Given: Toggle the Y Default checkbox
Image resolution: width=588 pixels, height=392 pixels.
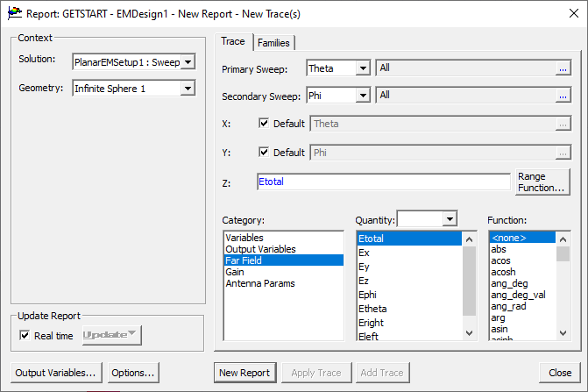Looking at the screenshot, I should click(x=264, y=152).
